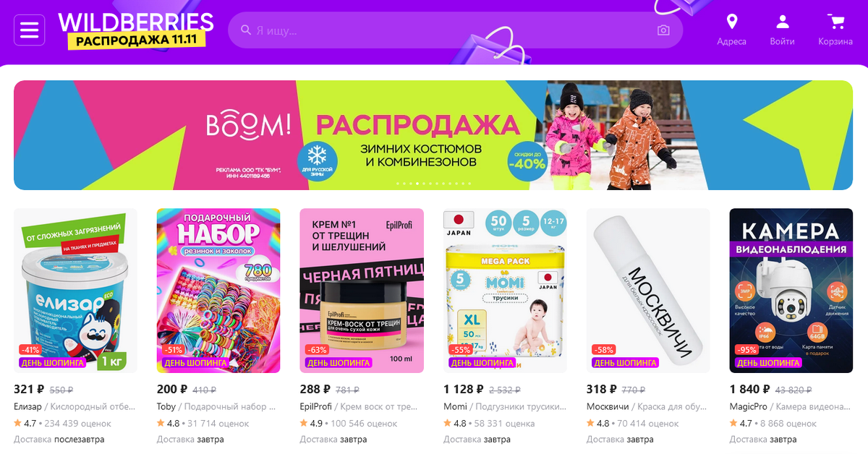
Task: Click the РАСПРОДАЖА 11.11 badge
Action: point(137,41)
